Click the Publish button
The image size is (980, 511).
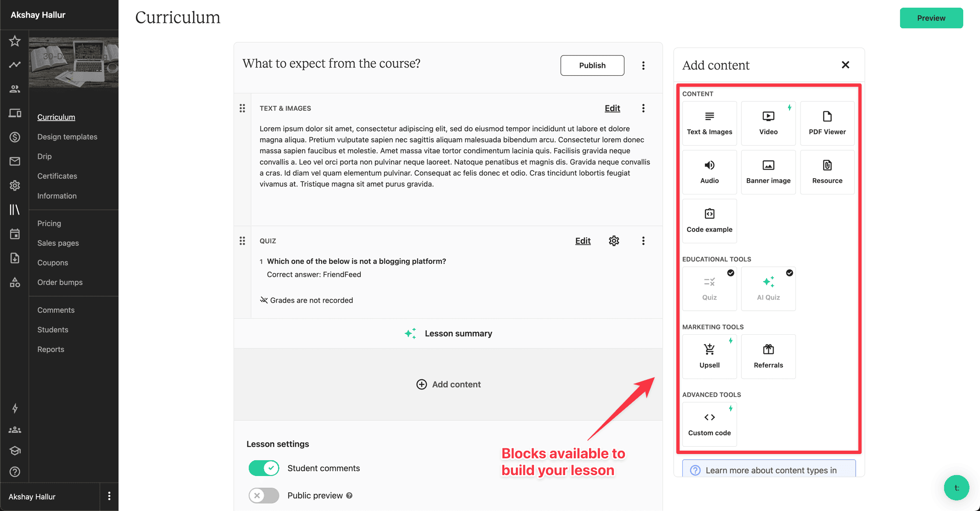point(592,66)
